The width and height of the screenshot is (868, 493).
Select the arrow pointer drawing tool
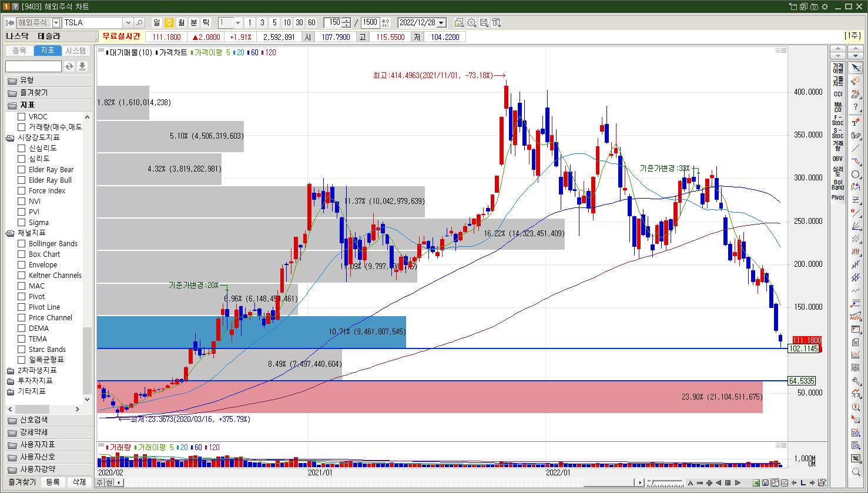click(856, 68)
